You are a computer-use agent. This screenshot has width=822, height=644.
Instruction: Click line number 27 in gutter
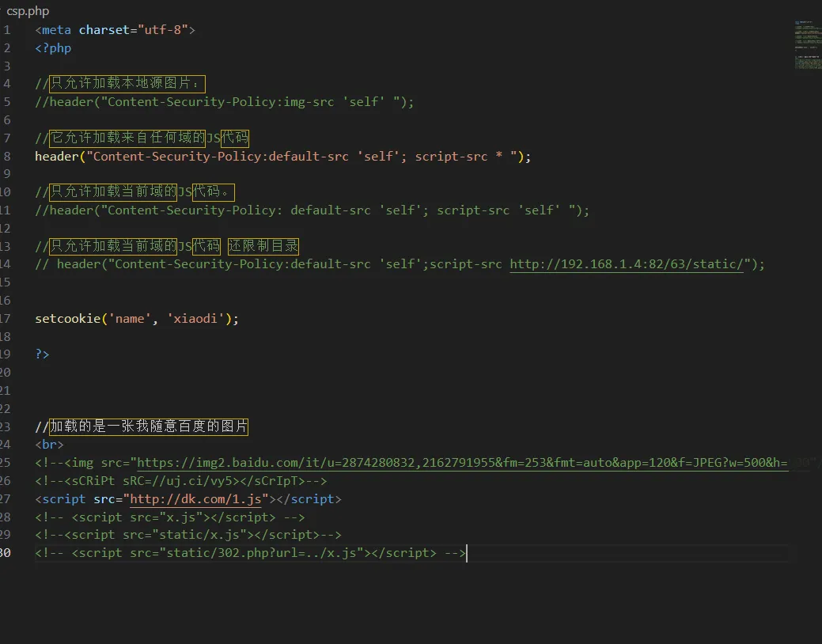click(x=6, y=498)
